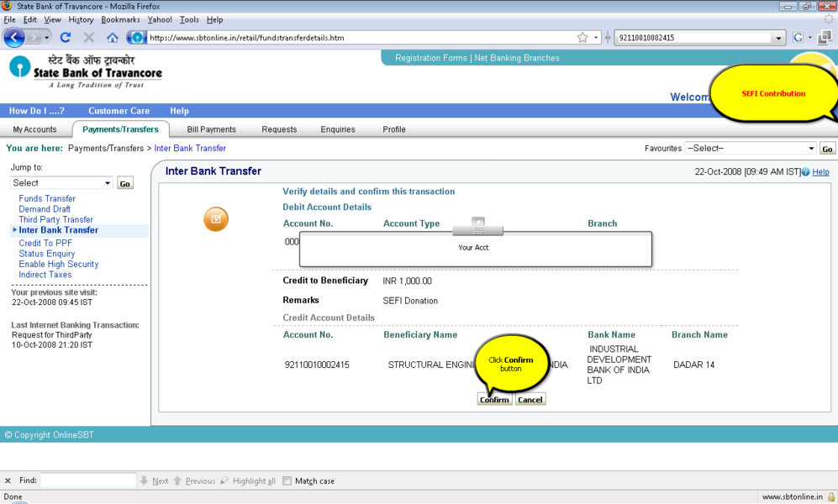Click the browser Back arrow button
Image resolution: width=838 pixels, height=504 pixels.
pos(14,38)
